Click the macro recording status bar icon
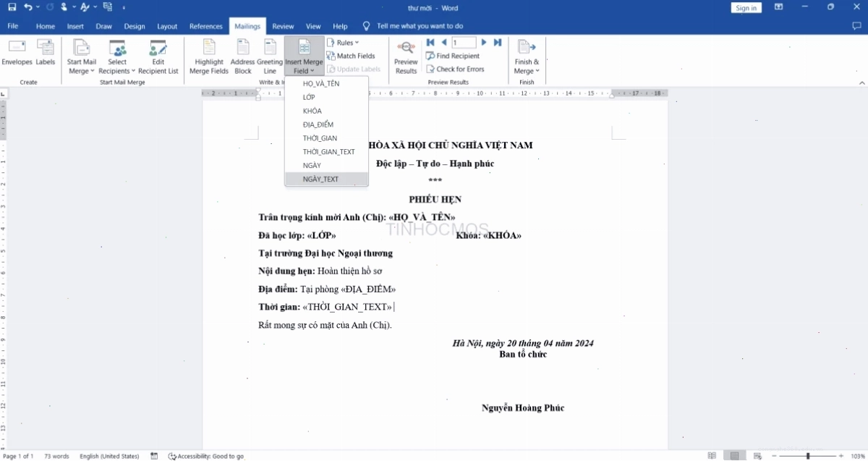 (x=154, y=456)
